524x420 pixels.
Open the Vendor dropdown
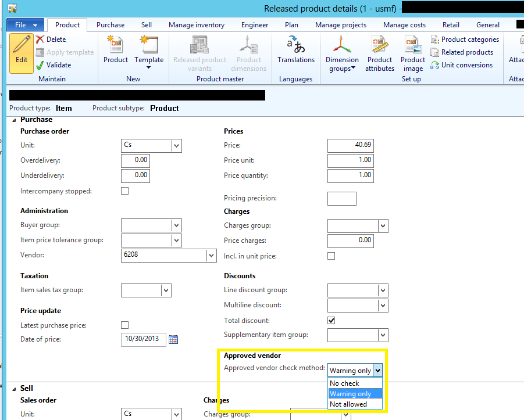pyautogui.click(x=213, y=255)
